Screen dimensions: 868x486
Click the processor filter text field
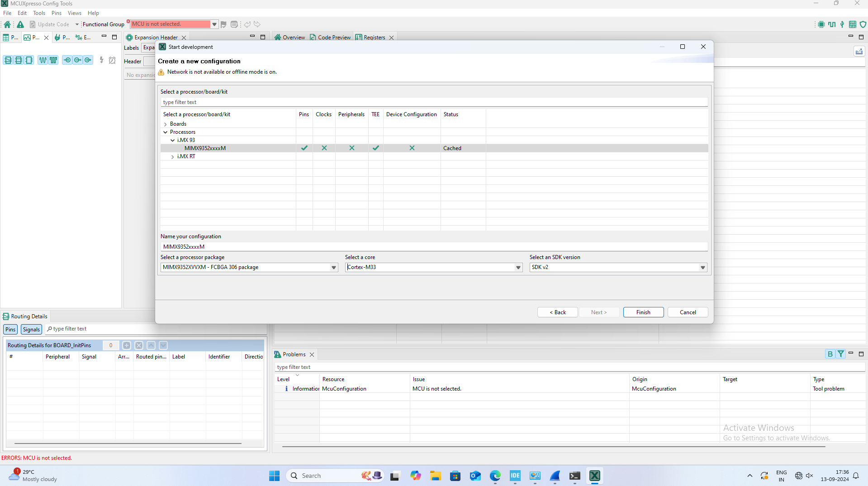pyautogui.click(x=434, y=103)
